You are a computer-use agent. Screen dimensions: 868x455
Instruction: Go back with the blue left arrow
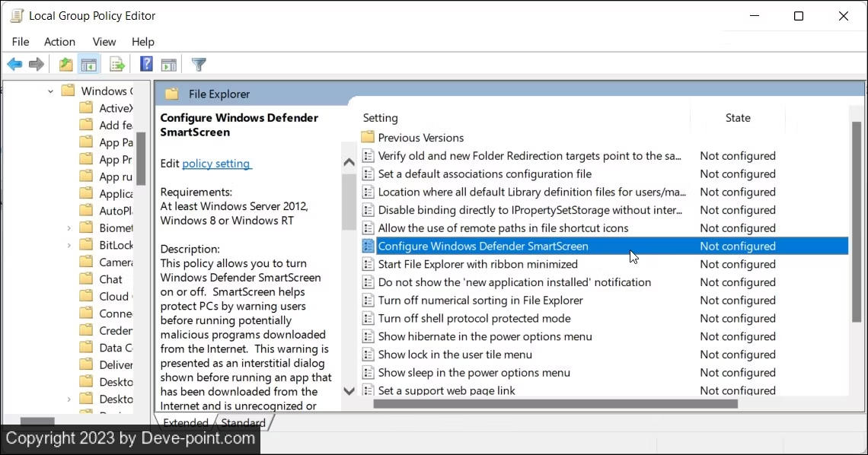pyautogui.click(x=15, y=65)
